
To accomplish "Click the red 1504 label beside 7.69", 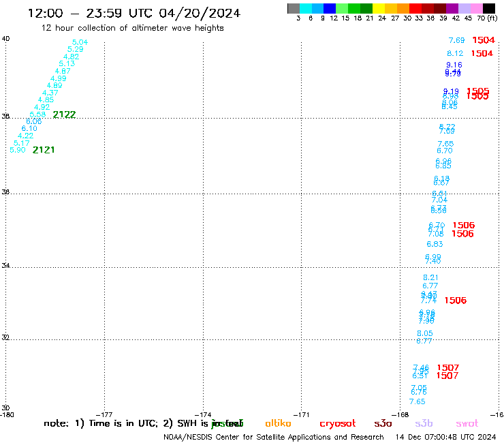I will coord(484,40).
